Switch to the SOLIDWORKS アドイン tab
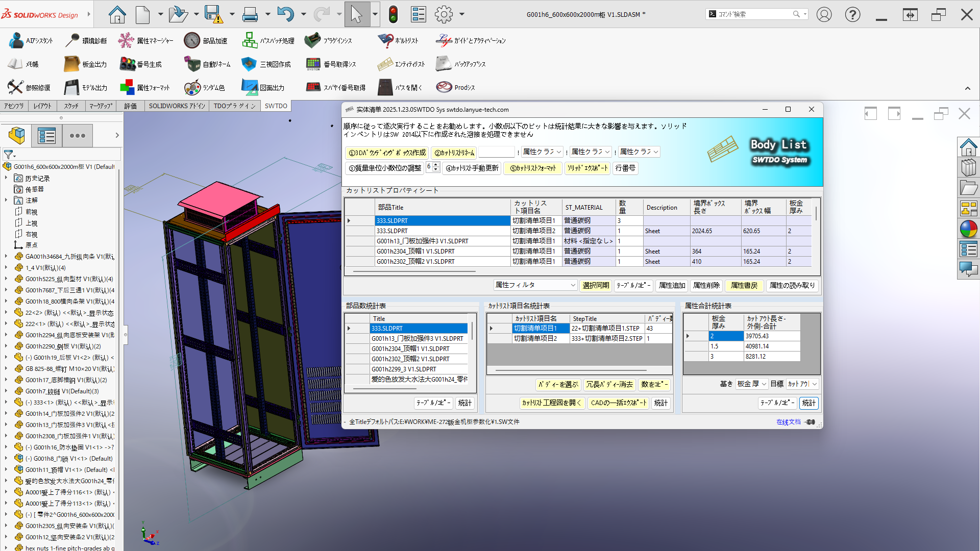The image size is (980, 551). point(177,106)
